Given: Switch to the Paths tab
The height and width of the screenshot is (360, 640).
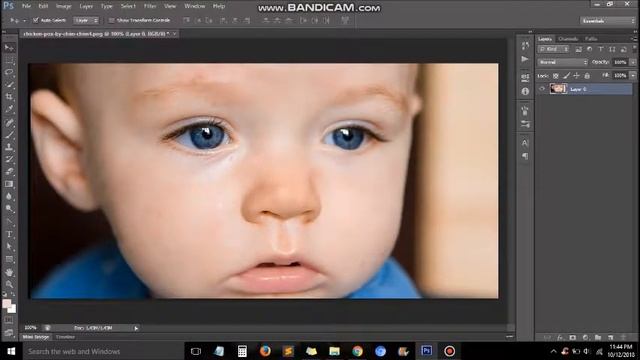Looking at the screenshot, I should (x=591, y=39).
